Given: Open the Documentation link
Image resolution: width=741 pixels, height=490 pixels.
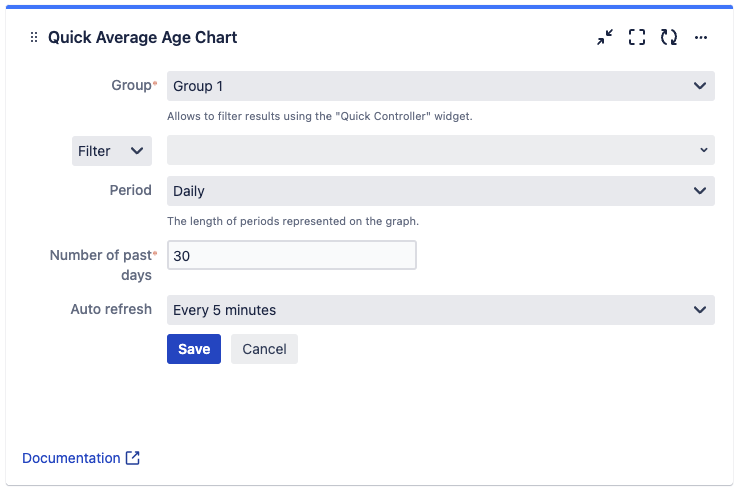Looking at the screenshot, I should coord(71,458).
